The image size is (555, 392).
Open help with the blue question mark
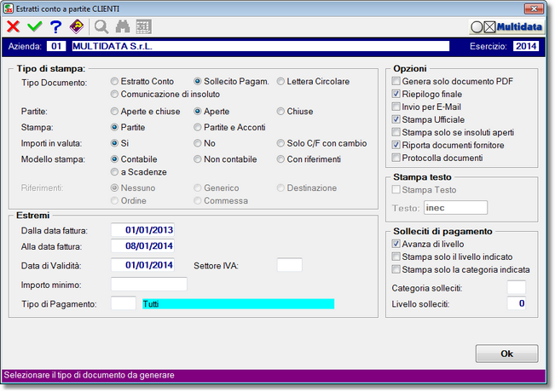point(55,27)
